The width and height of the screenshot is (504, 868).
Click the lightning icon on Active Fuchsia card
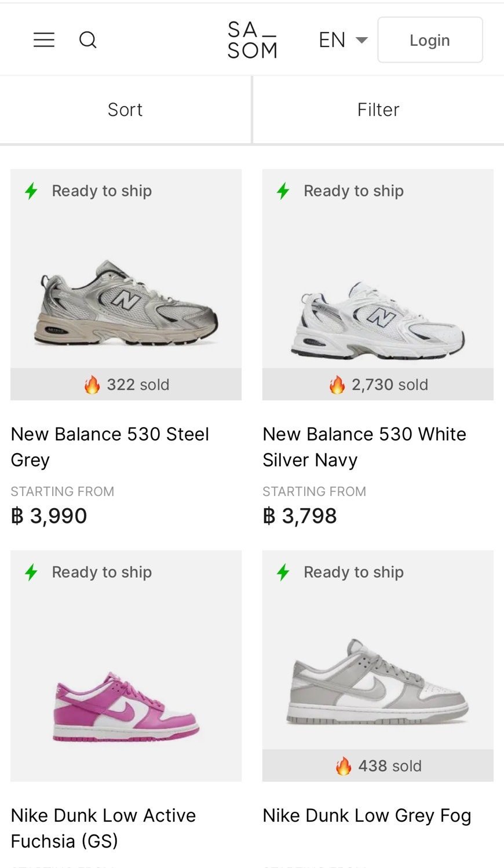(x=31, y=572)
